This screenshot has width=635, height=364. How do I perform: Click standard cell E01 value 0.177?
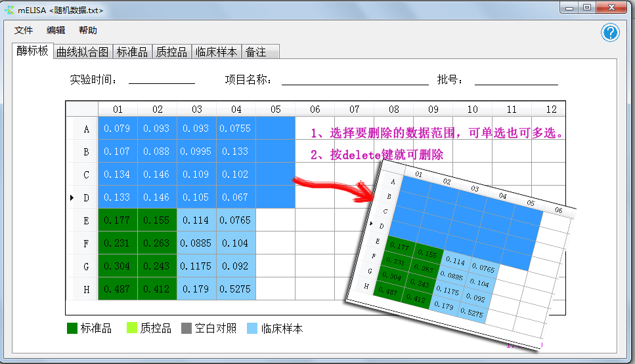click(118, 220)
